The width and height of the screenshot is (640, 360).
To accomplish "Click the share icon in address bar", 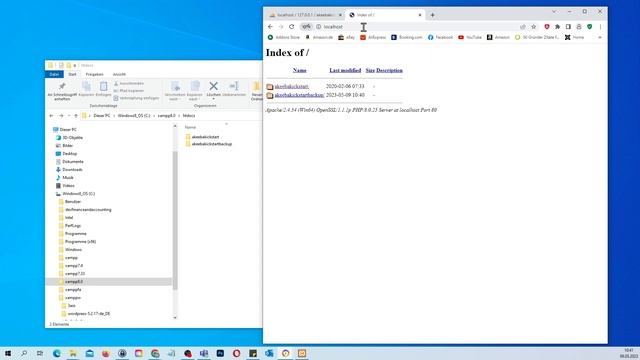I will [523, 27].
